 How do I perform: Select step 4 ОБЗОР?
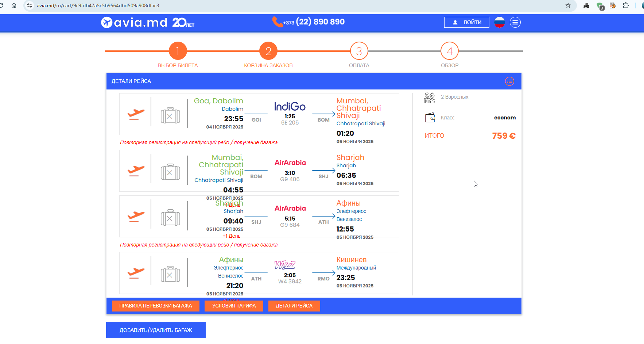point(450,51)
